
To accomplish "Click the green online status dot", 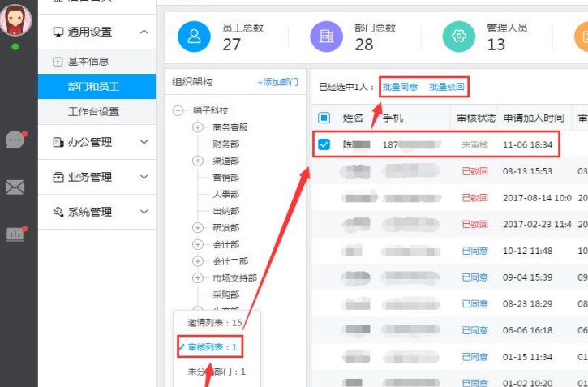I will 15,47.
